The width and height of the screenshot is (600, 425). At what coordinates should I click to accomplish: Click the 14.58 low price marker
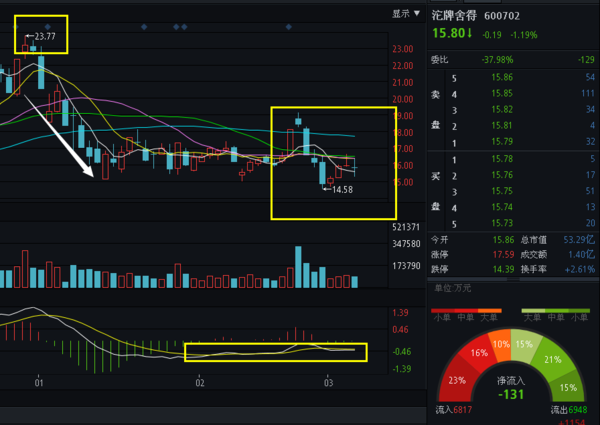[x=342, y=189]
